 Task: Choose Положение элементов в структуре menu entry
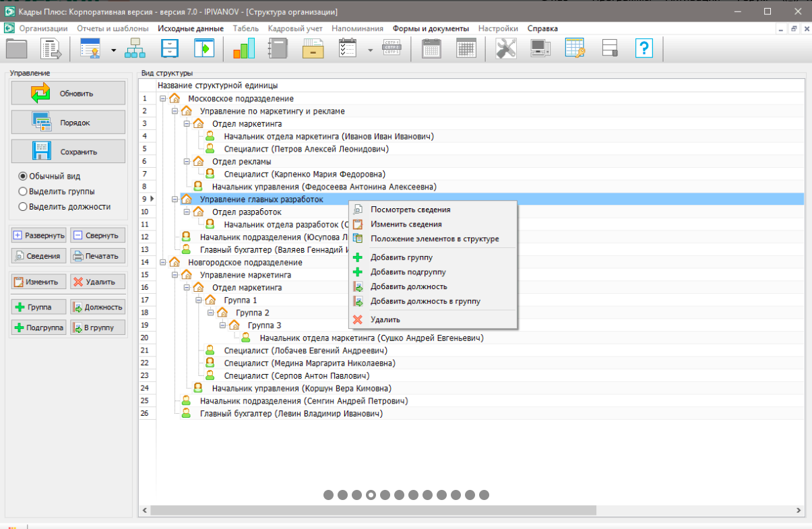[433, 239]
